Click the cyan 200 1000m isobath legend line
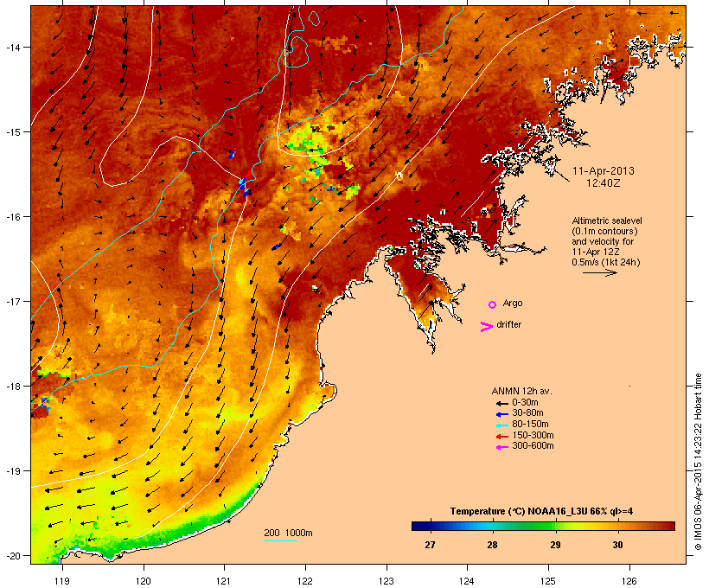Image resolution: width=709 pixels, height=588 pixels. point(281,540)
